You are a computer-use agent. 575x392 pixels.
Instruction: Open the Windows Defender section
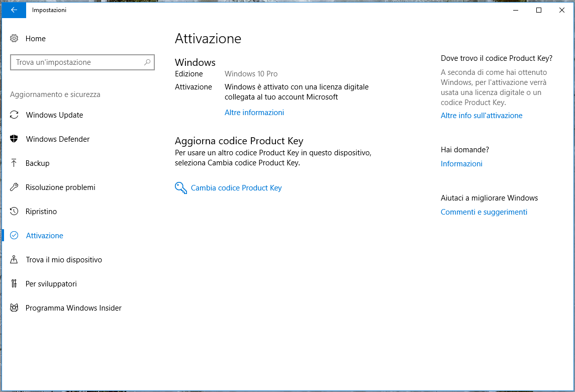(58, 139)
